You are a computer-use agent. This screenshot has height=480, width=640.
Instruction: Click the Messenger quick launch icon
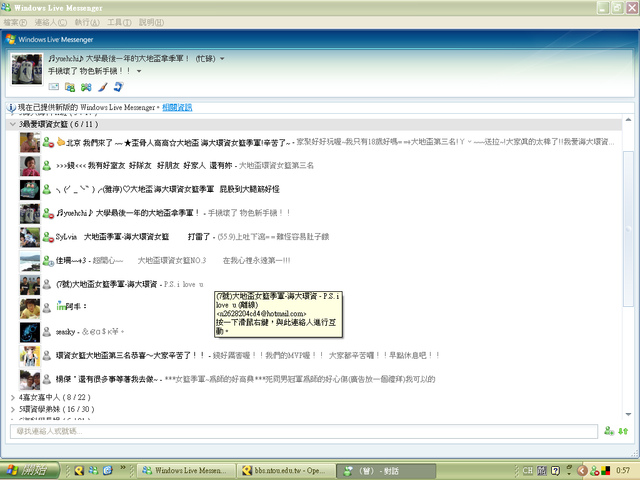coord(93,471)
